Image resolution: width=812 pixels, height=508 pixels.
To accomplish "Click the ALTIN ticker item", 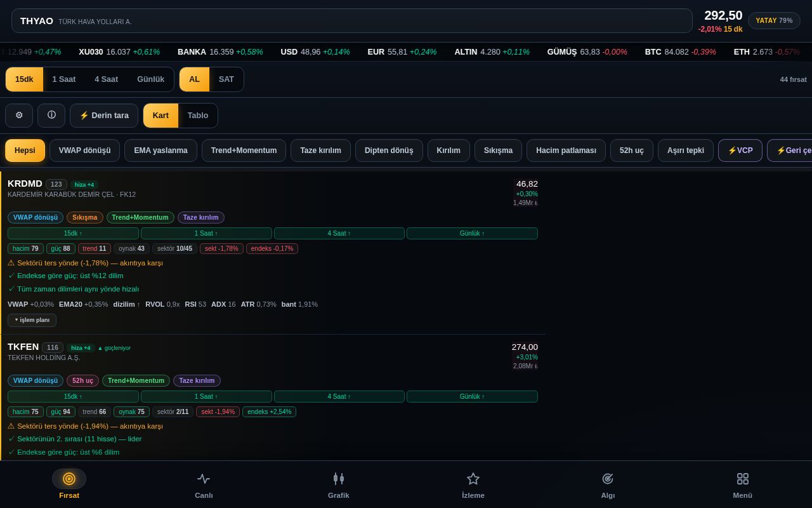I will click(x=492, y=52).
